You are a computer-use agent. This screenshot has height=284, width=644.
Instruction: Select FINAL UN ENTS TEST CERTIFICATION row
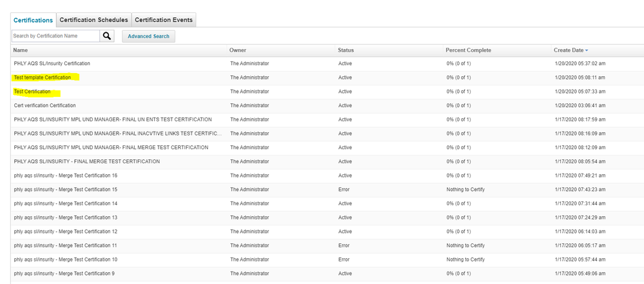click(x=113, y=119)
